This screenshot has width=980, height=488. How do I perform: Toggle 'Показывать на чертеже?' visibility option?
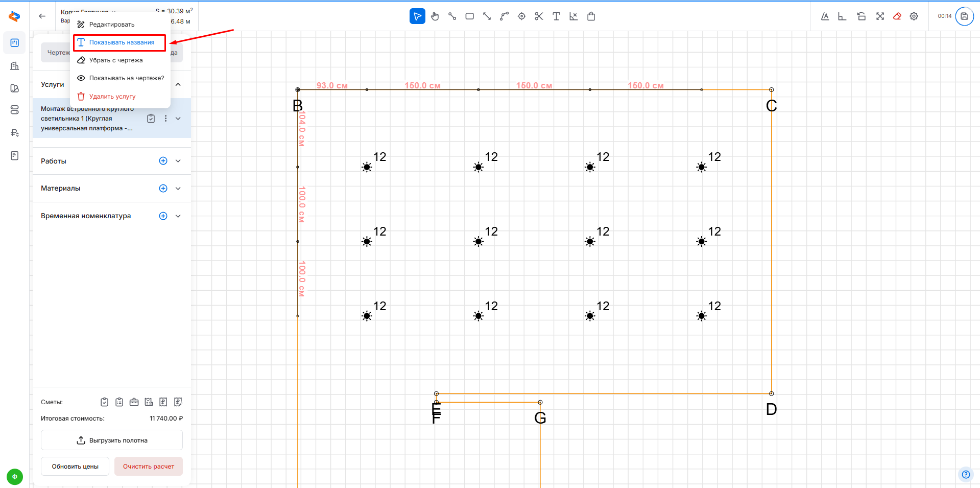tap(121, 78)
